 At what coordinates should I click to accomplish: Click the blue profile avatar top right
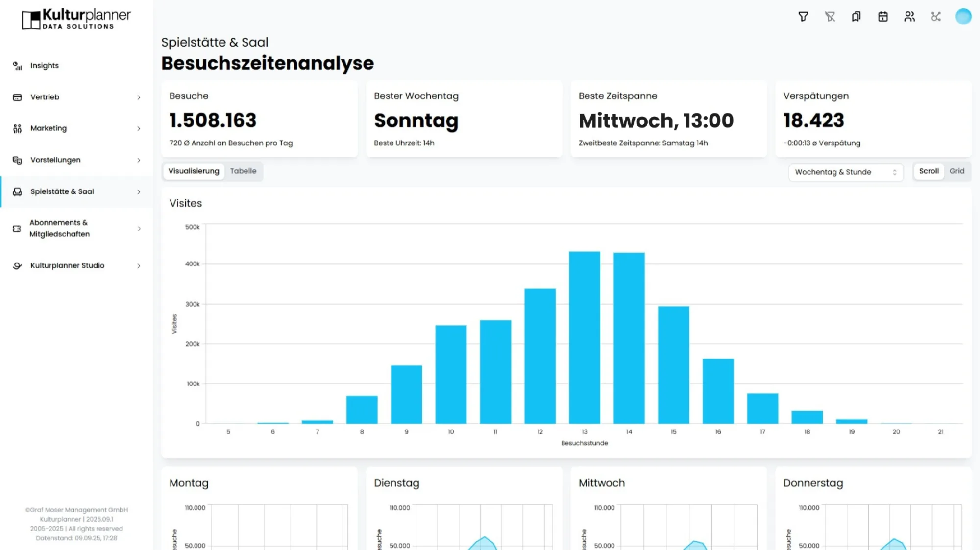pos(963,16)
